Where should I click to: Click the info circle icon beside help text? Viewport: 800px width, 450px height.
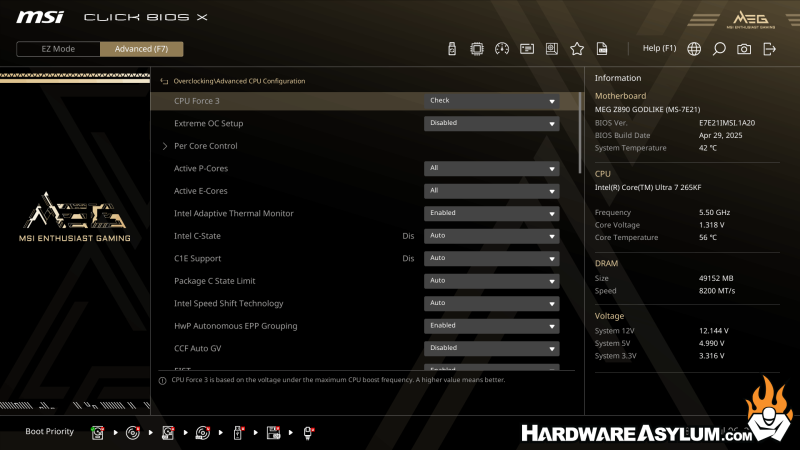162,381
